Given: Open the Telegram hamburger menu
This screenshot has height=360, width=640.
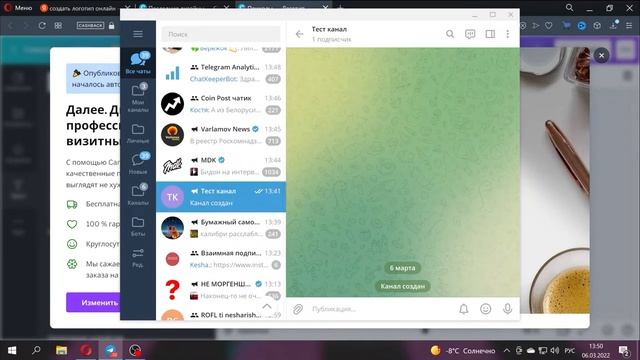Looking at the screenshot, I should pyautogui.click(x=138, y=34).
